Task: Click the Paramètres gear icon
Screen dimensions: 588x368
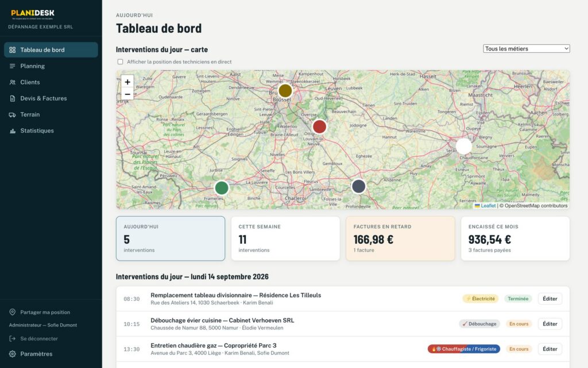Action: (x=13, y=354)
